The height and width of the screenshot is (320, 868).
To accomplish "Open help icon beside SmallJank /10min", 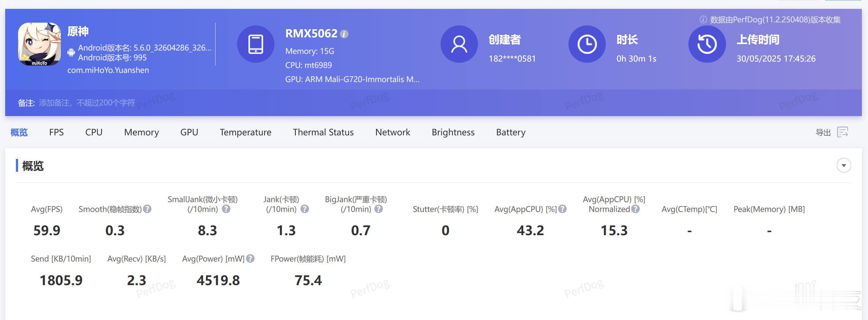I will click(226, 209).
